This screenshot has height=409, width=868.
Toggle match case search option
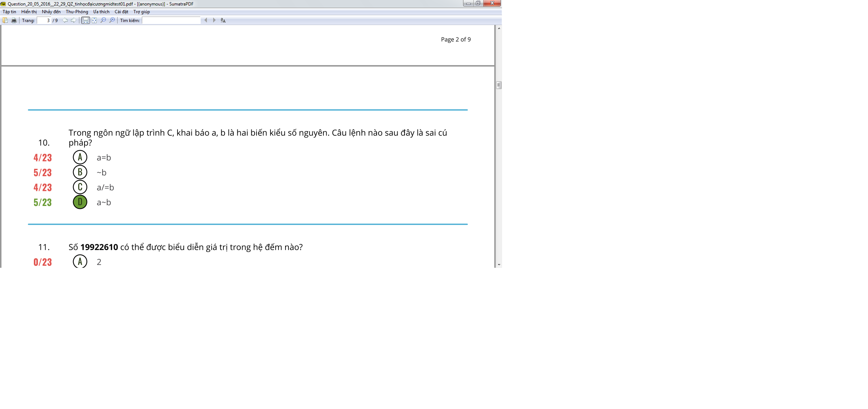pyautogui.click(x=223, y=20)
